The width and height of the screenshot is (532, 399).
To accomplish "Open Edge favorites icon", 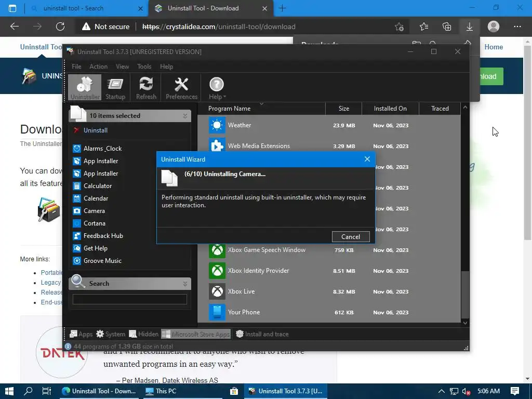I will [424, 26].
